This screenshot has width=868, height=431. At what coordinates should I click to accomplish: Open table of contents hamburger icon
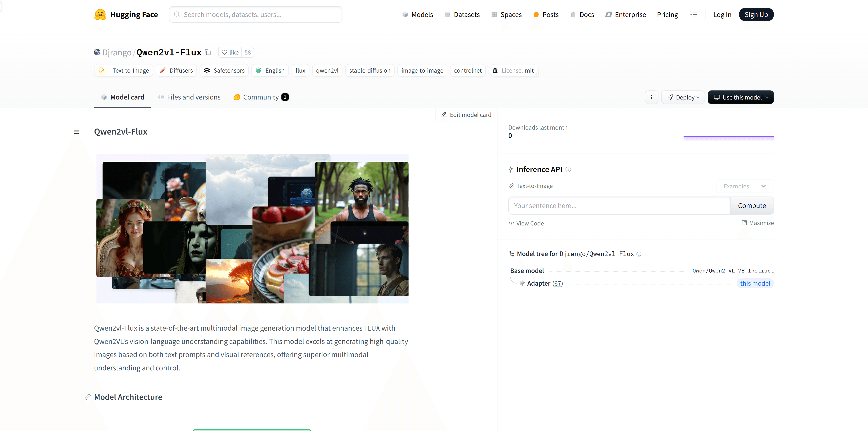pos(76,132)
